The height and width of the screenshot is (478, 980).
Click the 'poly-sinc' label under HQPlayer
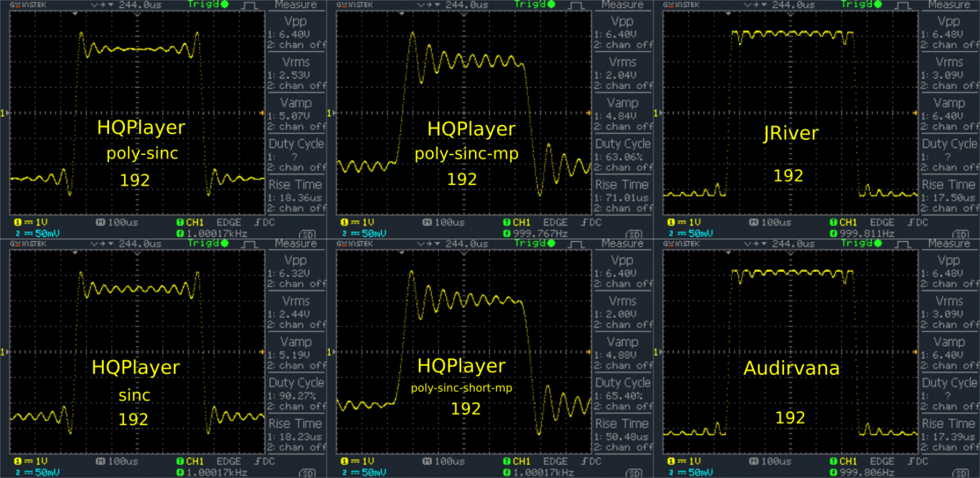click(x=142, y=154)
